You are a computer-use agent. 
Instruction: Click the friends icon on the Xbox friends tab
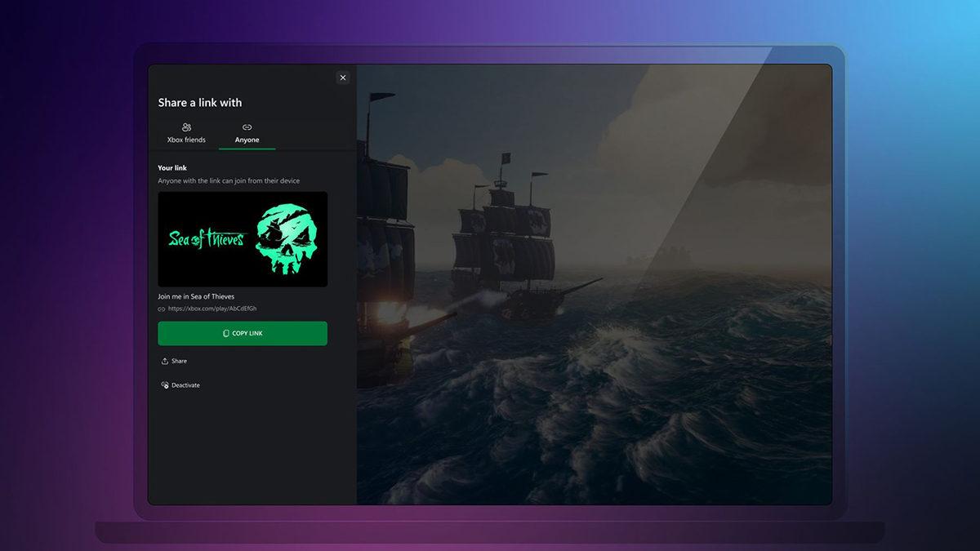185,128
